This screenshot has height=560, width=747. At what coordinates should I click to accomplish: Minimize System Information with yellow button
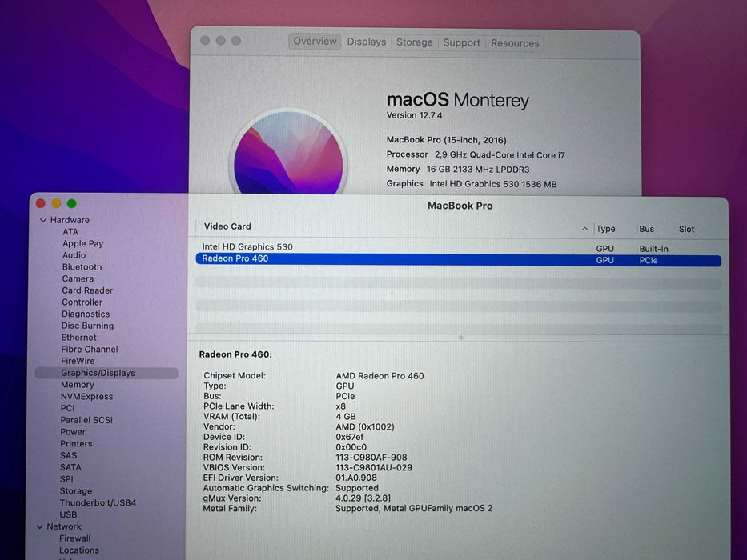[56, 204]
